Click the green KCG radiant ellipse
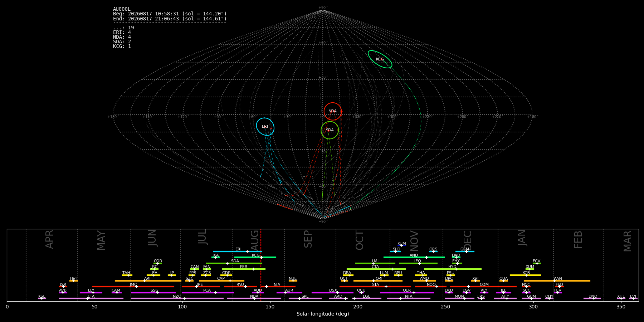The width and height of the screenshot is (644, 322). coord(380,59)
